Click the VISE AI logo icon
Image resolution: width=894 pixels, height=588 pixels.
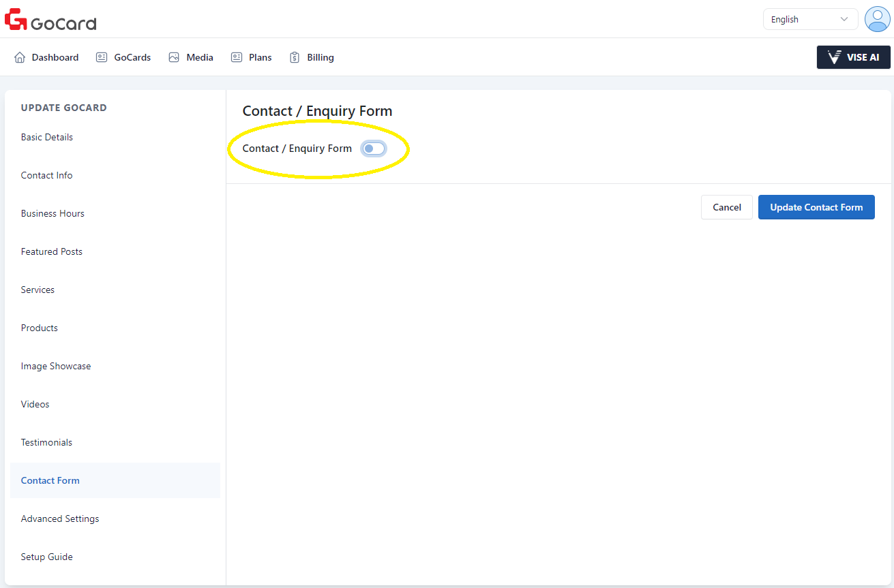click(x=833, y=57)
